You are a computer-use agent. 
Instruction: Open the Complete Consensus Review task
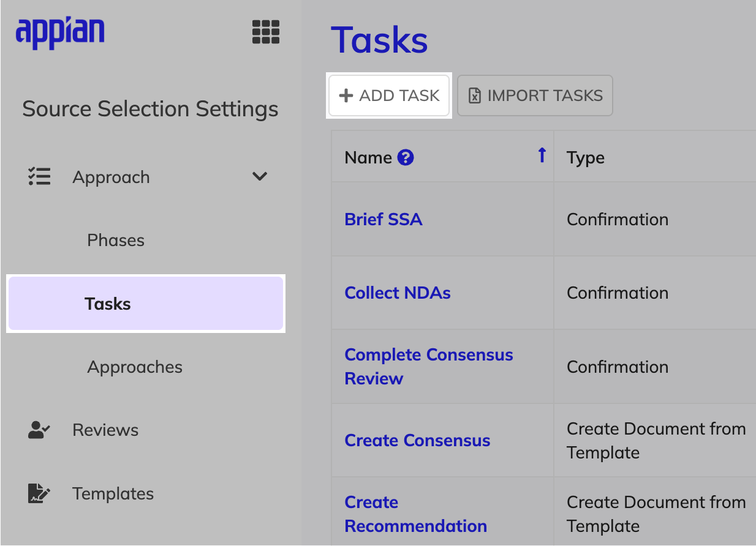pyautogui.click(x=429, y=366)
